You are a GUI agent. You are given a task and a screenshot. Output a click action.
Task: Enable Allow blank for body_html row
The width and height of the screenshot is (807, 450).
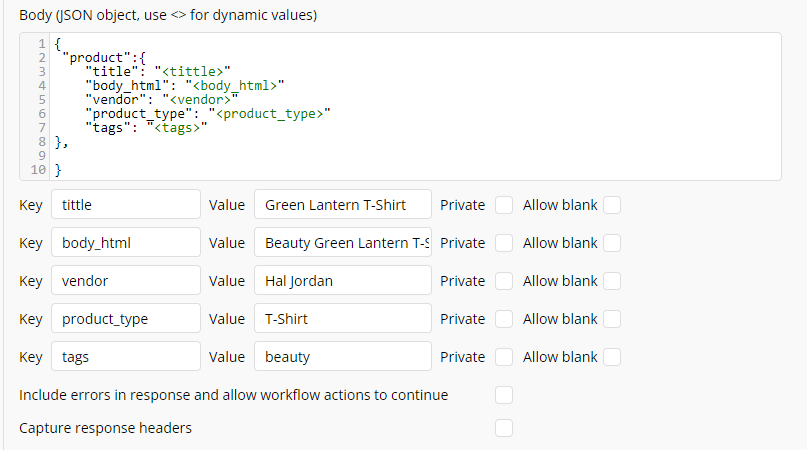tap(612, 243)
